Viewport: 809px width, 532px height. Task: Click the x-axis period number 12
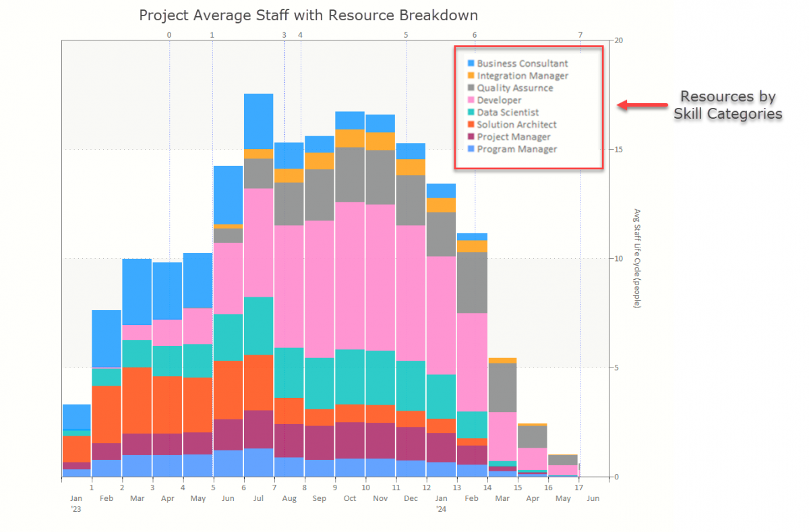[x=426, y=487]
